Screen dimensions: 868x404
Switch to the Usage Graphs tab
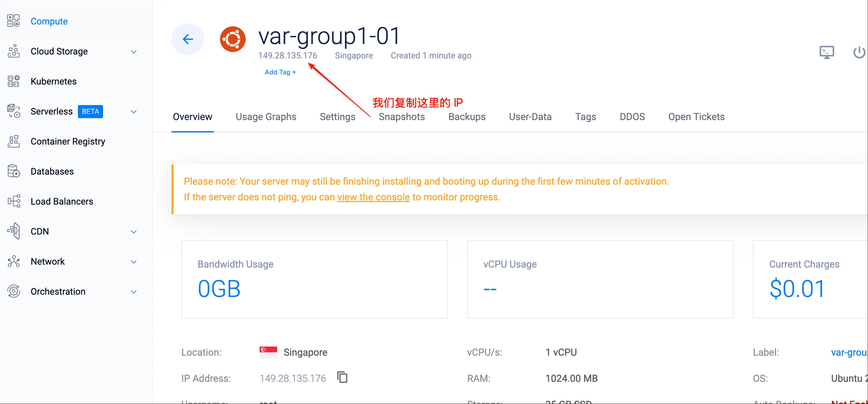[265, 117]
